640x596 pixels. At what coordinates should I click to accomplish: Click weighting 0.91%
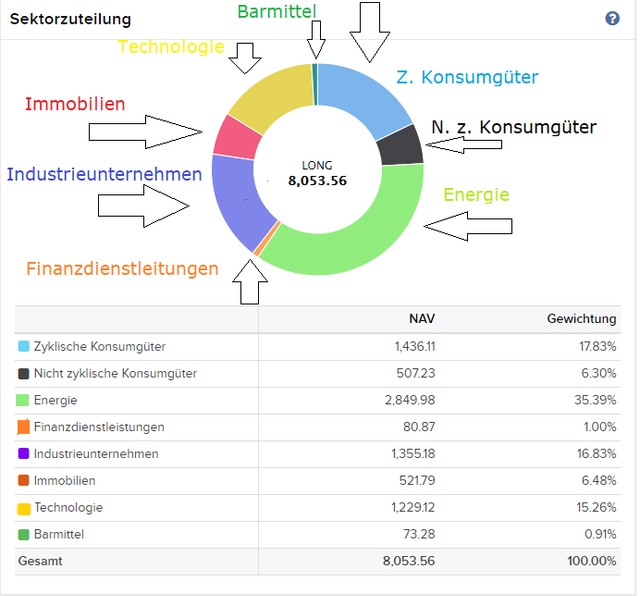(600, 534)
